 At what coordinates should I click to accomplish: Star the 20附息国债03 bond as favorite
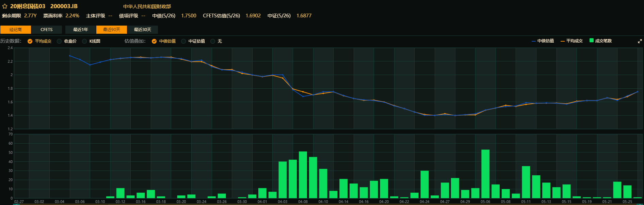click(x=5, y=6)
